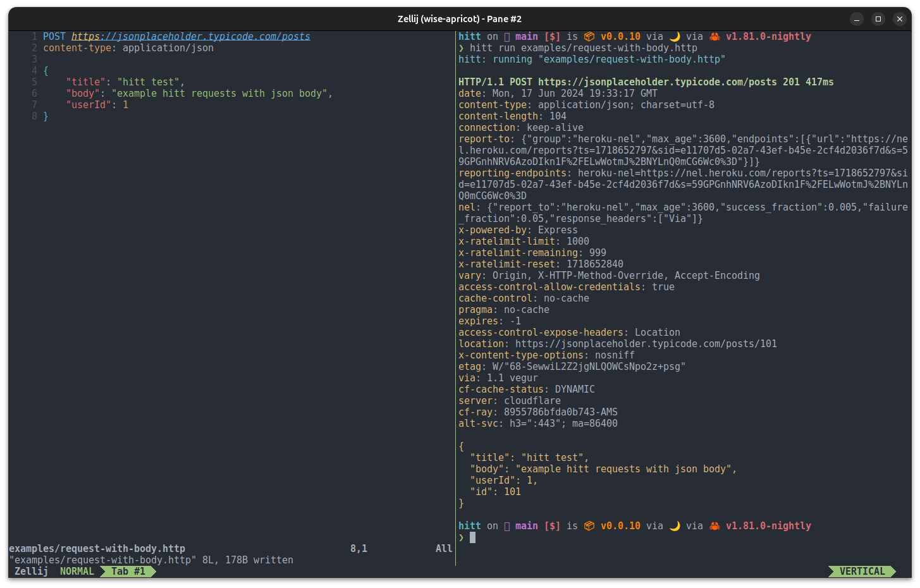This screenshot has height=588, width=920.
Task: Click the package box icon in top prompt
Action: [589, 37]
